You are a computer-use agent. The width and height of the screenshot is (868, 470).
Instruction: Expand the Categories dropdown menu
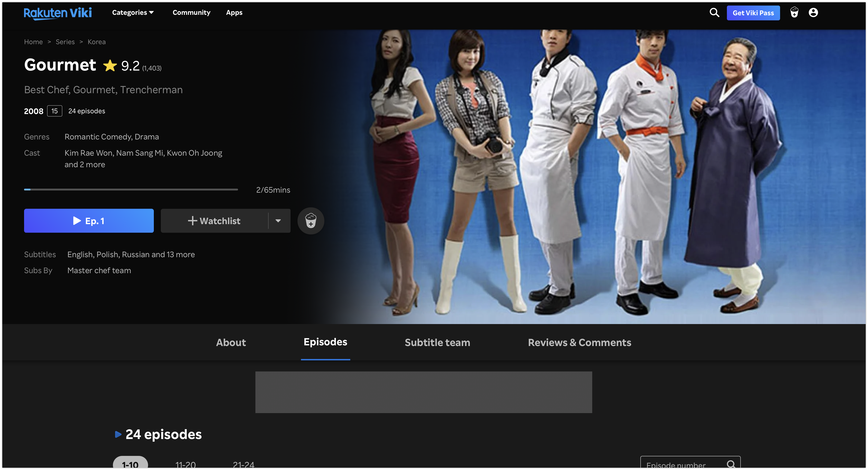(133, 12)
